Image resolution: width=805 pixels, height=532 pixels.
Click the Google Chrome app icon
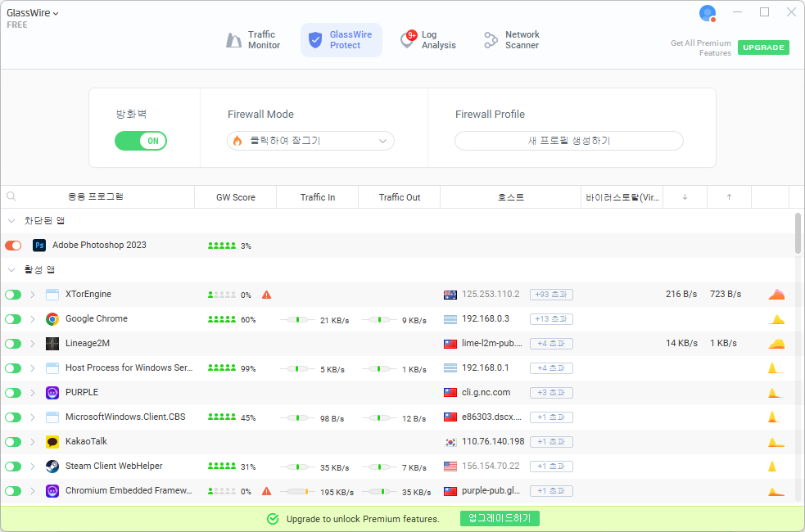click(52, 319)
